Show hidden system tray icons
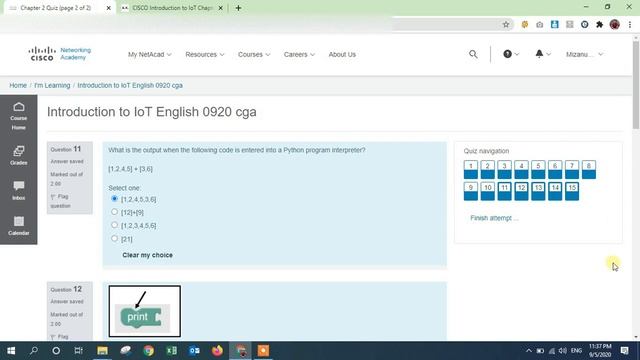This screenshot has height=360, width=640. (x=529, y=351)
